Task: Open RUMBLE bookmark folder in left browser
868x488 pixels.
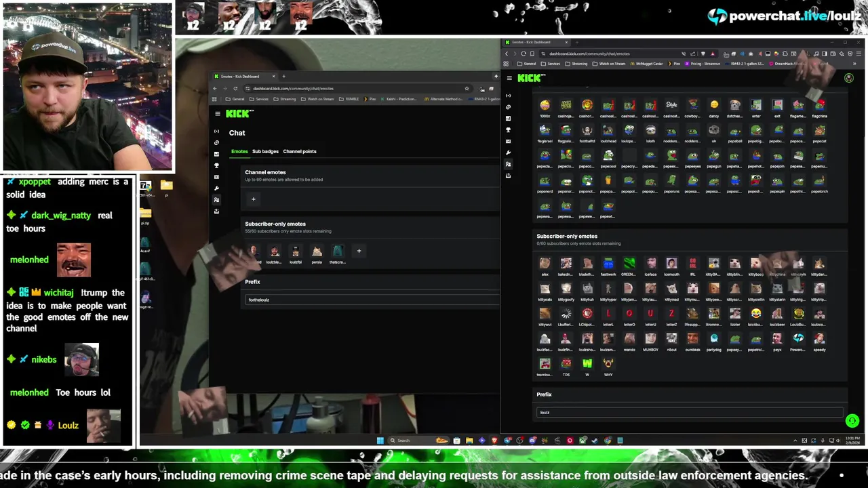Action: pos(349,99)
